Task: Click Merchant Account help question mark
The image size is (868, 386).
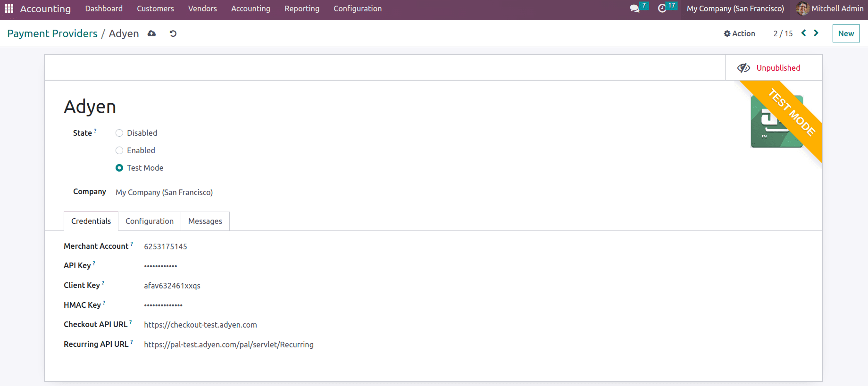Action: [132, 243]
